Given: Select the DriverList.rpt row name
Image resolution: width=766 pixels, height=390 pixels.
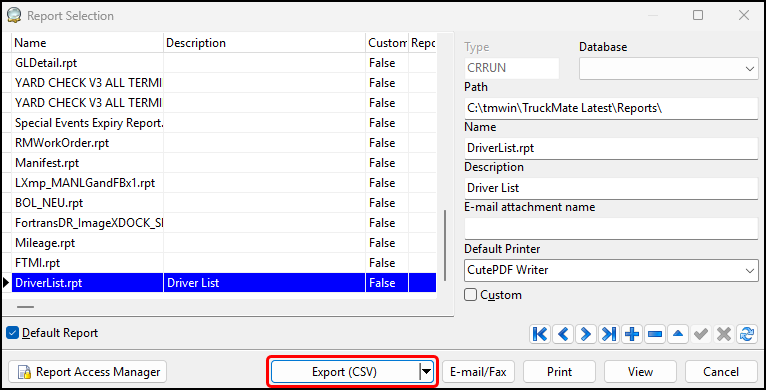Looking at the screenshot, I should tap(87, 283).
